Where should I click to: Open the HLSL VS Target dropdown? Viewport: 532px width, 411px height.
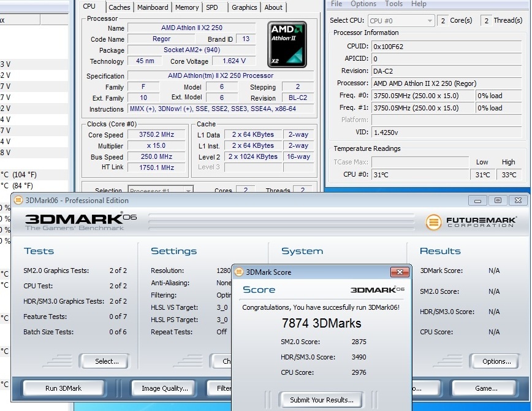pos(222,307)
